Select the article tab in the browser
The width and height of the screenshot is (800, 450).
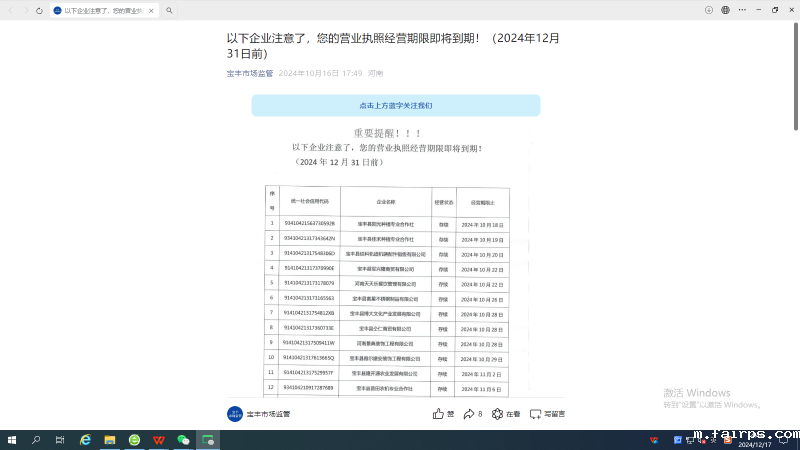(x=104, y=10)
